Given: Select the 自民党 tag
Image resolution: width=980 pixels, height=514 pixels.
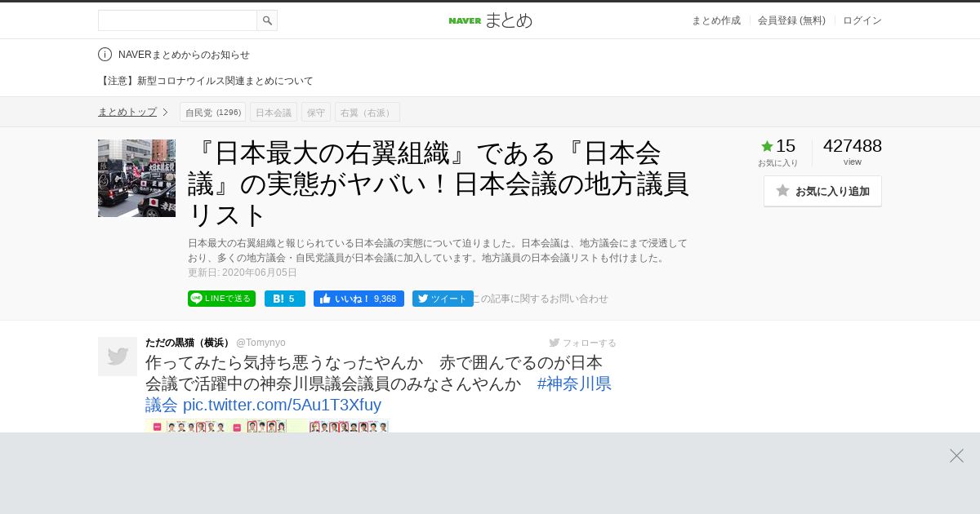Looking at the screenshot, I should pyautogui.click(x=212, y=113).
